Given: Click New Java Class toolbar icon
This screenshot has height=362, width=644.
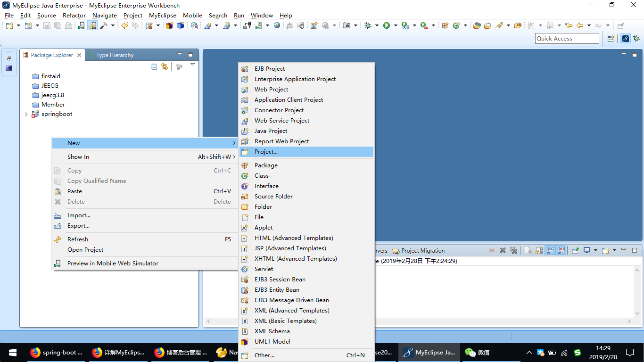Looking at the screenshot, I should pos(456,25).
